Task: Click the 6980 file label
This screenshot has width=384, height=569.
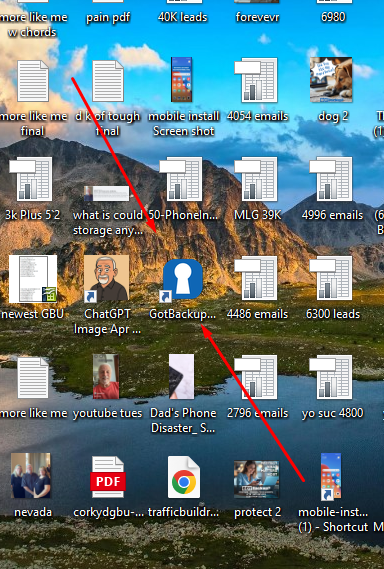Action: (333, 17)
